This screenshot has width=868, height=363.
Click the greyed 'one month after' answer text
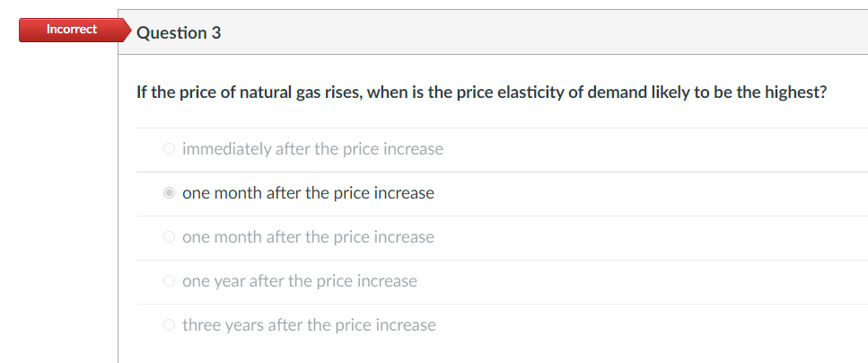click(309, 236)
